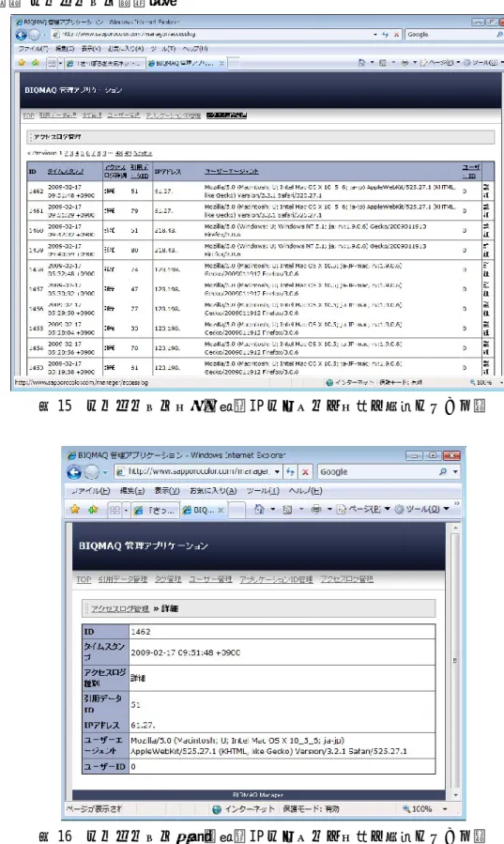Open Feeds icon in lower window toolbar
This screenshot has height=844, width=504.
(x=287, y=509)
